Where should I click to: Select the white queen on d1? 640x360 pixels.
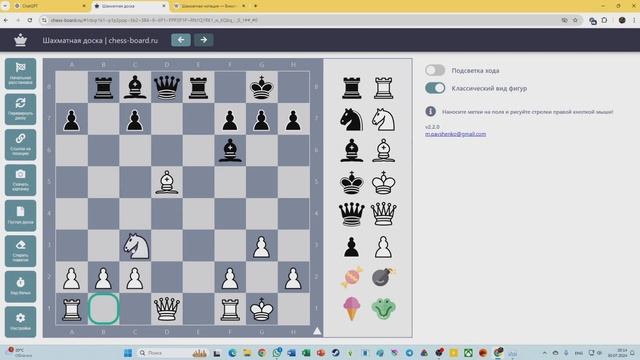[x=167, y=309]
